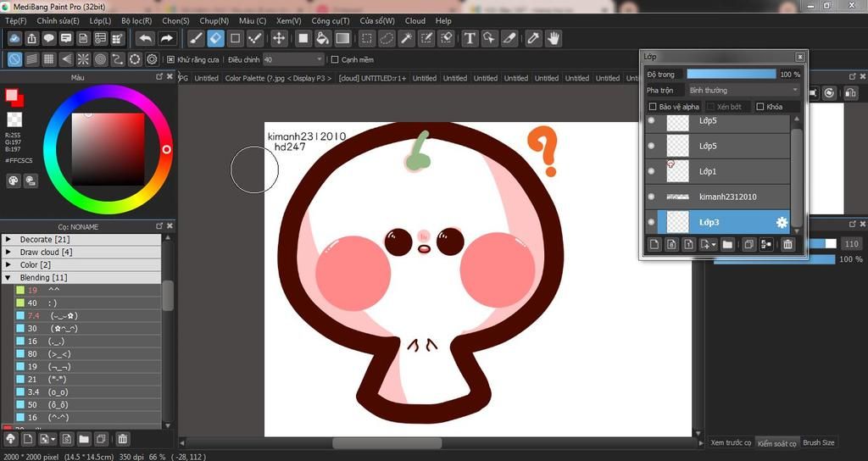Toggle visibility of Lớp1 layer
Image resolution: width=868 pixels, height=461 pixels.
651,171
